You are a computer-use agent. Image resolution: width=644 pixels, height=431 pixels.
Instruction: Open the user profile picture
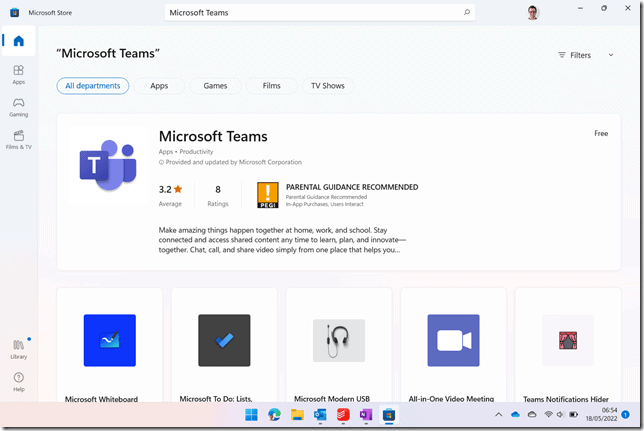pyautogui.click(x=533, y=13)
